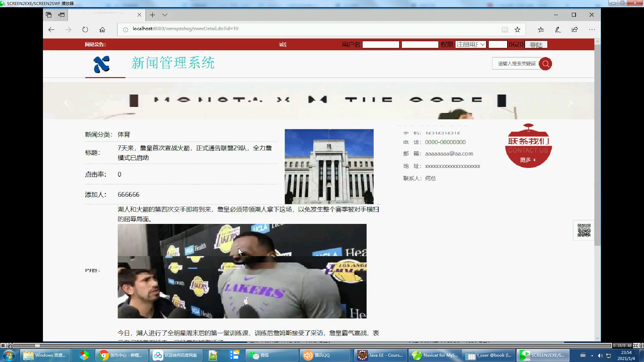Open browser settings and more menu
644x362 pixels.
(x=592, y=29)
